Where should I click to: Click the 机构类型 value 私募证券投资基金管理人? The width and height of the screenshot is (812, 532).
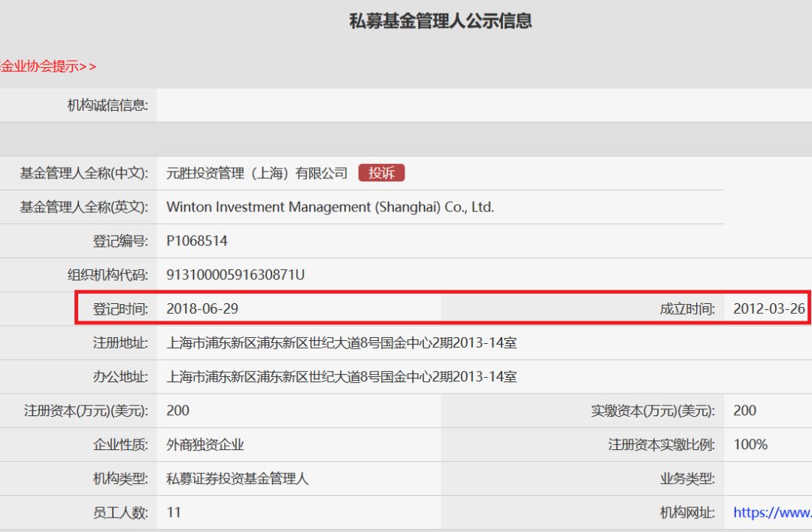(237, 478)
